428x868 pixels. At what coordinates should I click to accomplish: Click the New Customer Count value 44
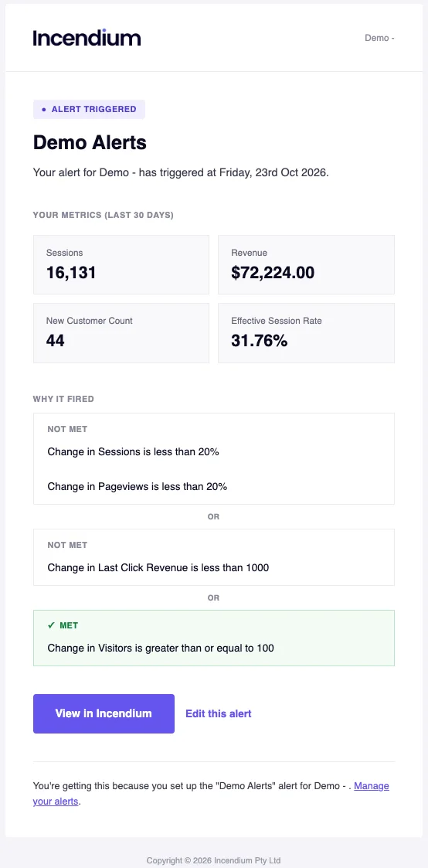(x=56, y=340)
